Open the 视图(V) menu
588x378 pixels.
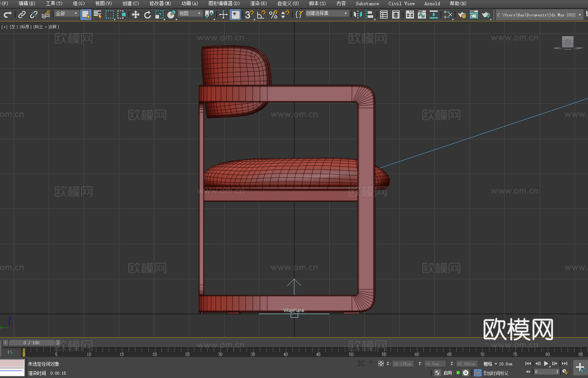(x=103, y=3)
